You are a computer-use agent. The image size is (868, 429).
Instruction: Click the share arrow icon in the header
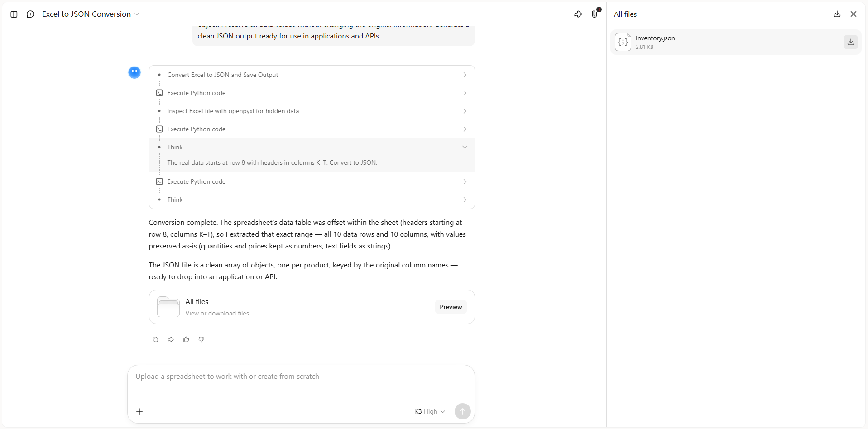(578, 14)
